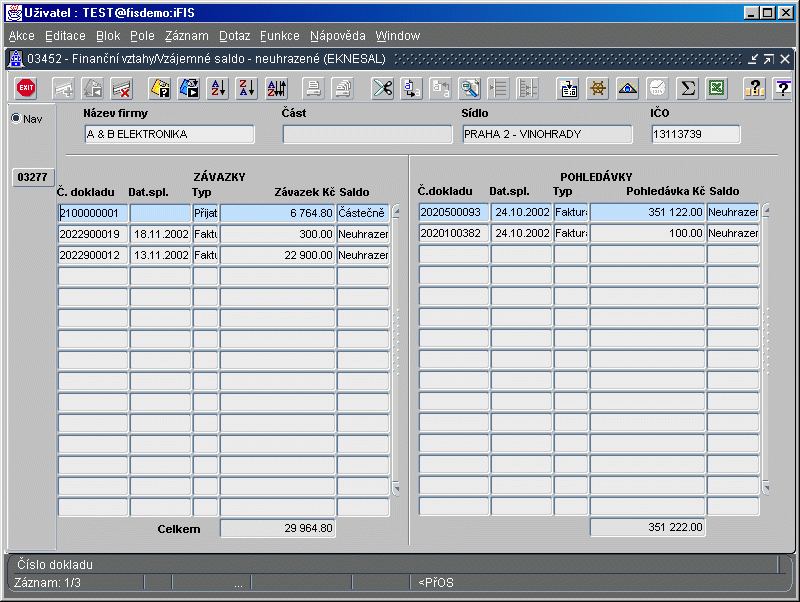Image resolution: width=800 pixels, height=602 pixels.
Task: Click the magnifier search icon in toolbar
Action: click(470, 89)
